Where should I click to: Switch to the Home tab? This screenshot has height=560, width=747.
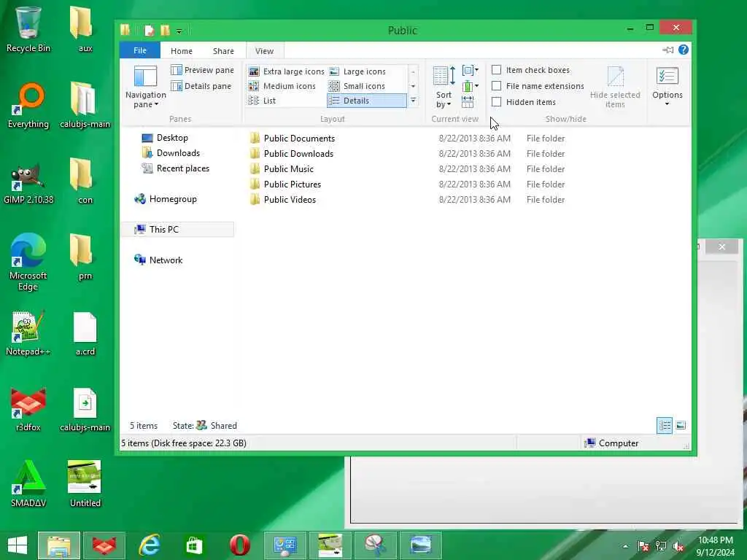click(x=182, y=51)
